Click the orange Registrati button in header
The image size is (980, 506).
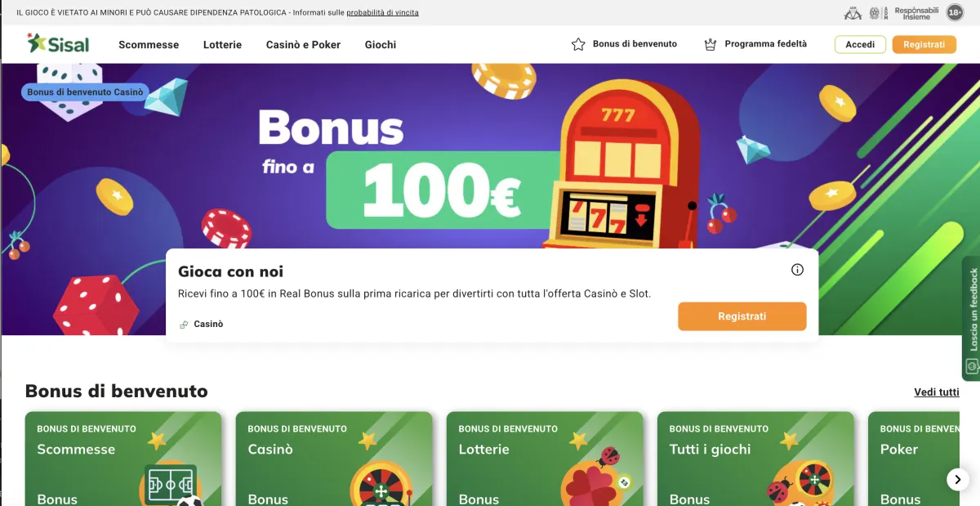(924, 45)
